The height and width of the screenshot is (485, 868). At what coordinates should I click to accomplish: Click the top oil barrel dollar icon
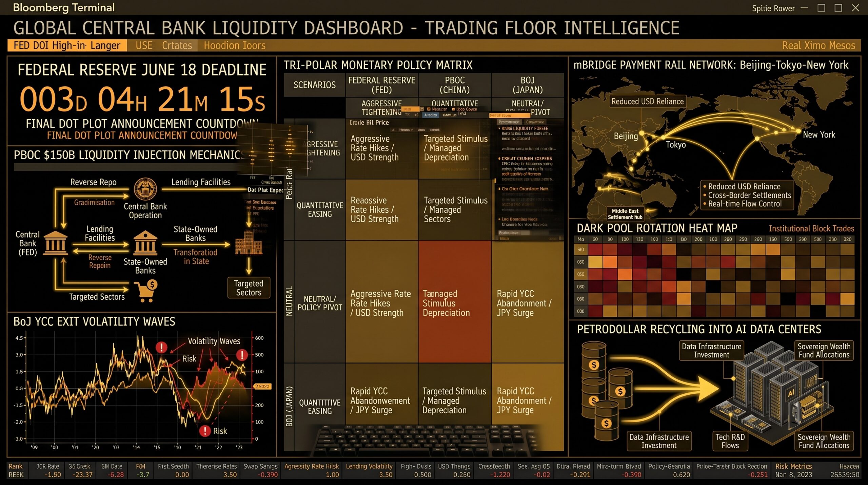tap(594, 365)
